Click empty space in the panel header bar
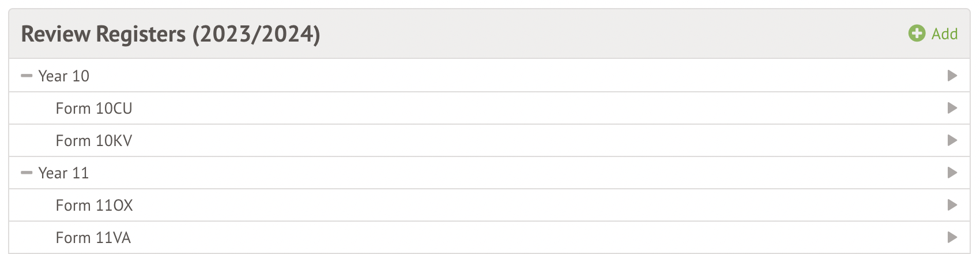 [x=576, y=34]
